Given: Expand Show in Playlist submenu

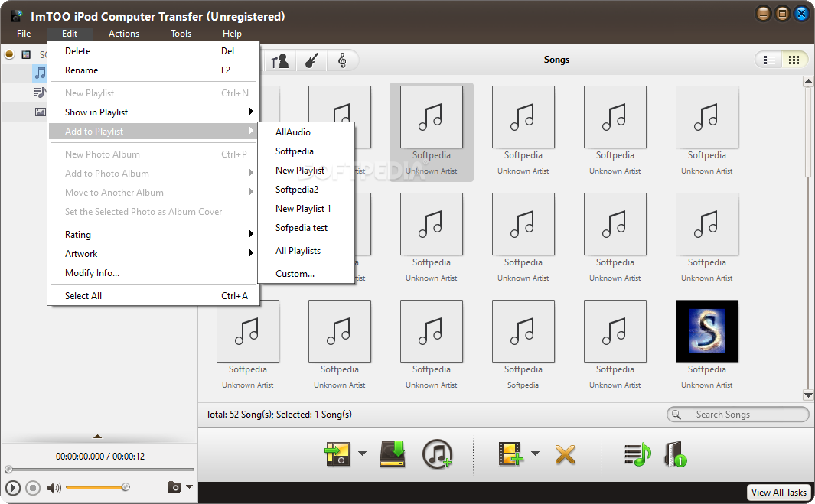Looking at the screenshot, I should (x=153, y=112).
